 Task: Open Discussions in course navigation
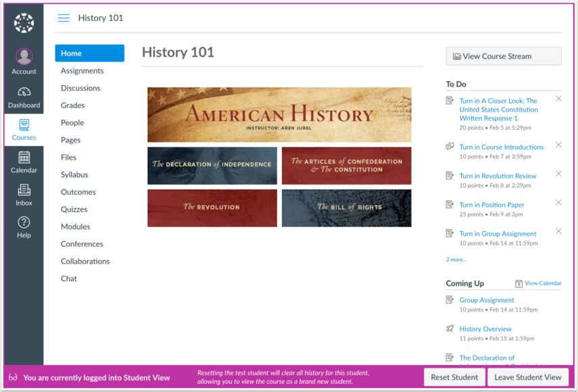[80, 88]
